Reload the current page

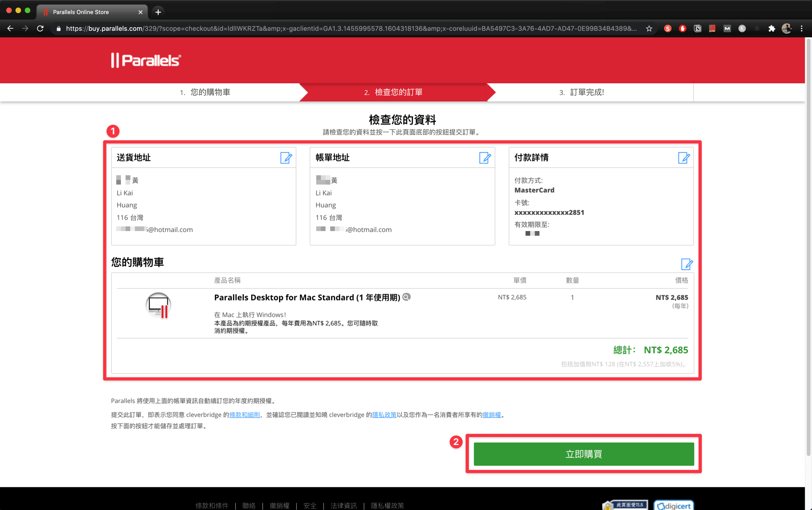[40, 28]
